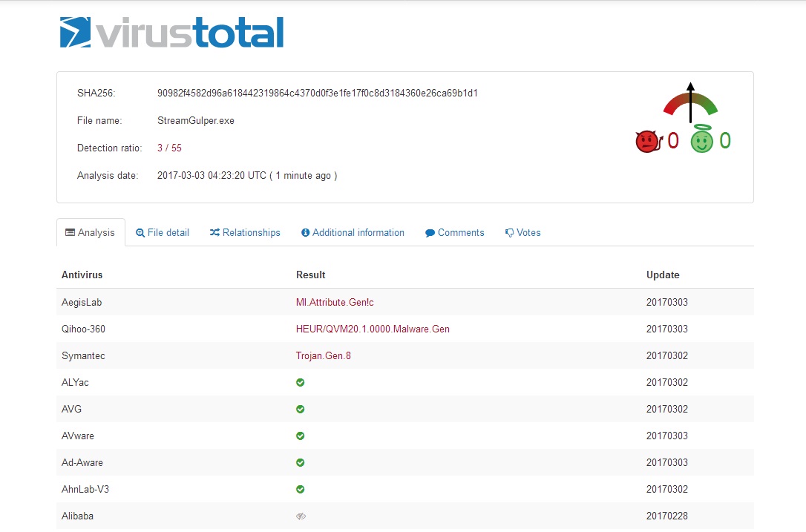Click the green check icon for Ad-Aware
806x532 pixels.
coord(300,462)
